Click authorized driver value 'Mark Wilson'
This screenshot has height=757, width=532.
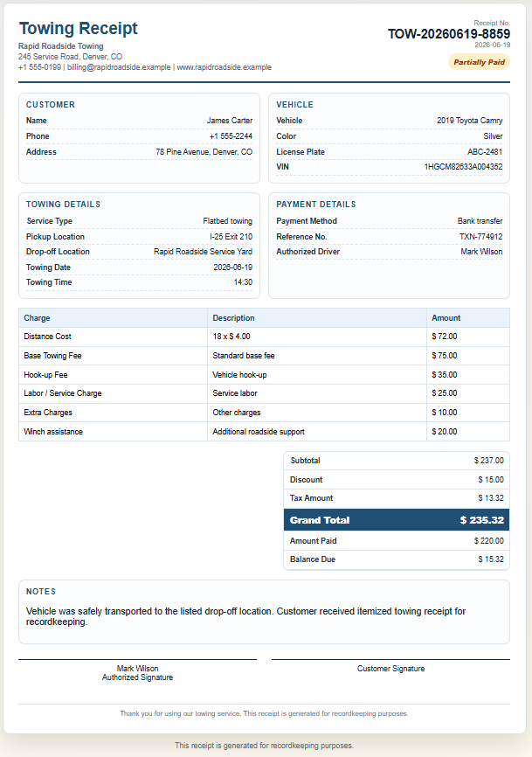pos(481,252)
